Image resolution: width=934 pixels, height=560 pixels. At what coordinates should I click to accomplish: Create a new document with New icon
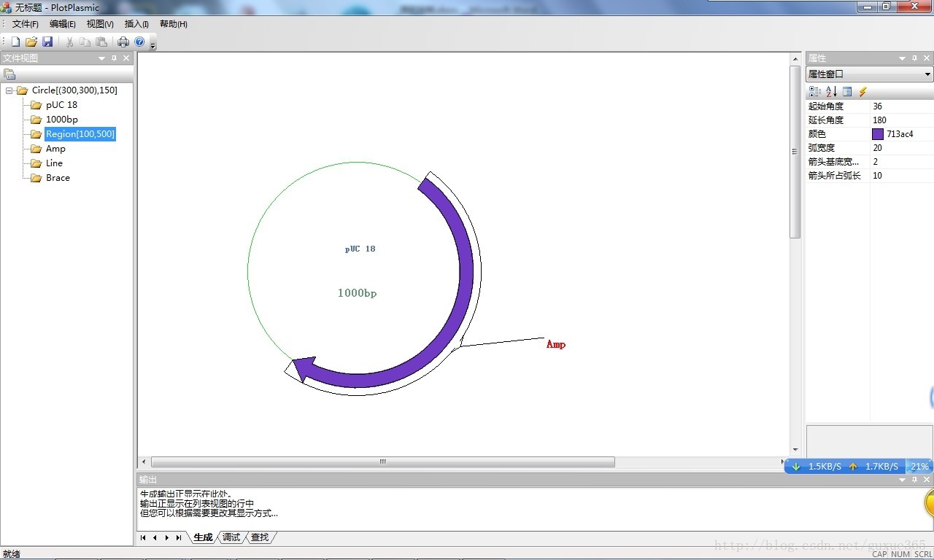click(x=15, y=42)
